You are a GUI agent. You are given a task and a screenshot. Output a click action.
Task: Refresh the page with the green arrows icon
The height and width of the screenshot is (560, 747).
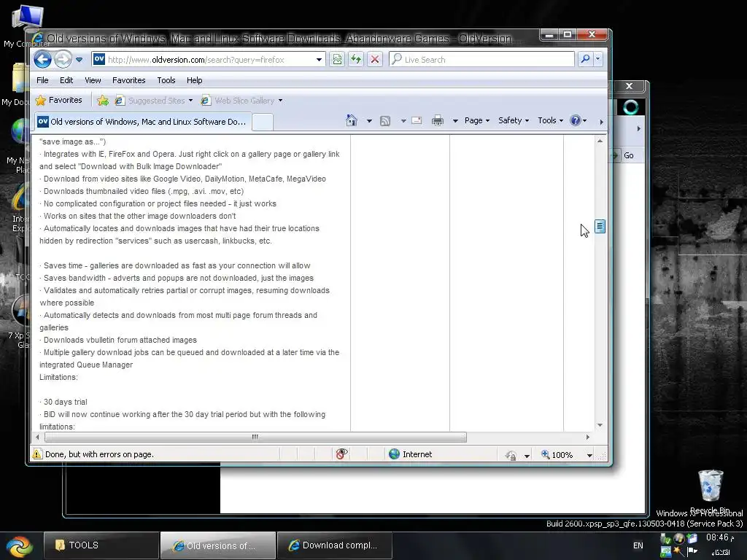[356, 60]
